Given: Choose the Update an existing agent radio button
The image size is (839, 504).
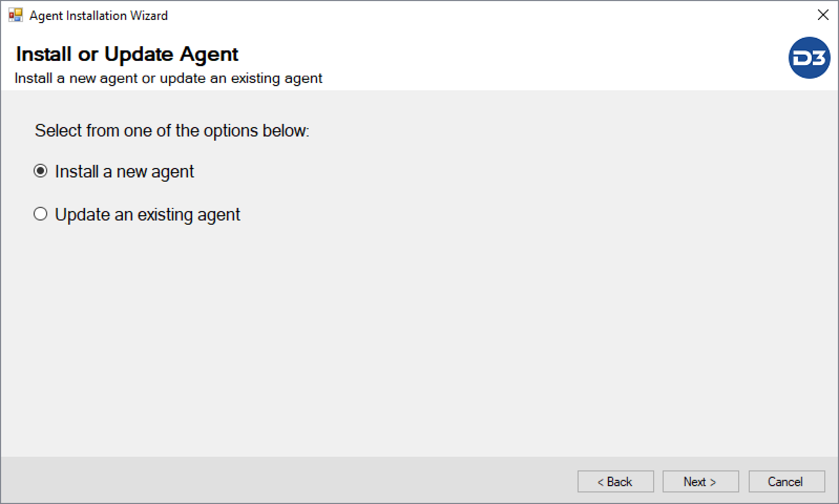Looking at the screenshot, I should click(x=40, y=214).
